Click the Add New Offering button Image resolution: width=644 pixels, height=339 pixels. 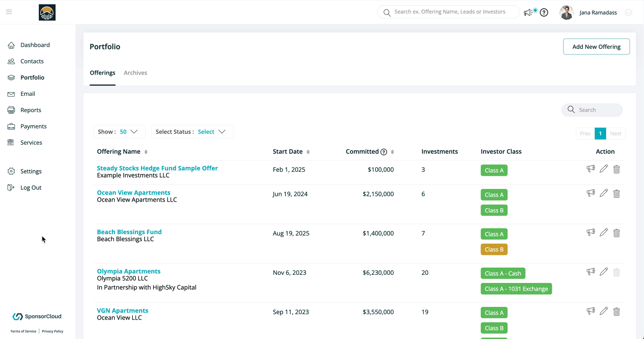click(596, 47)
